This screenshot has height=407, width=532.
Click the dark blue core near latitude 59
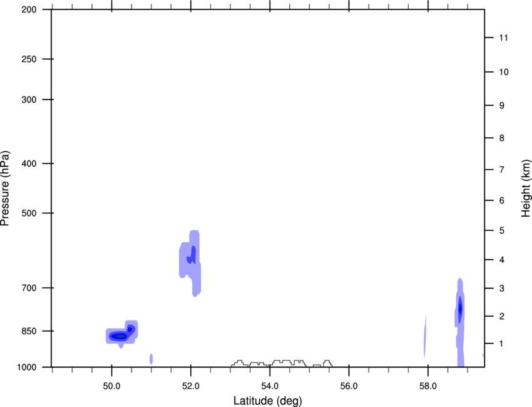pos(460,309)
